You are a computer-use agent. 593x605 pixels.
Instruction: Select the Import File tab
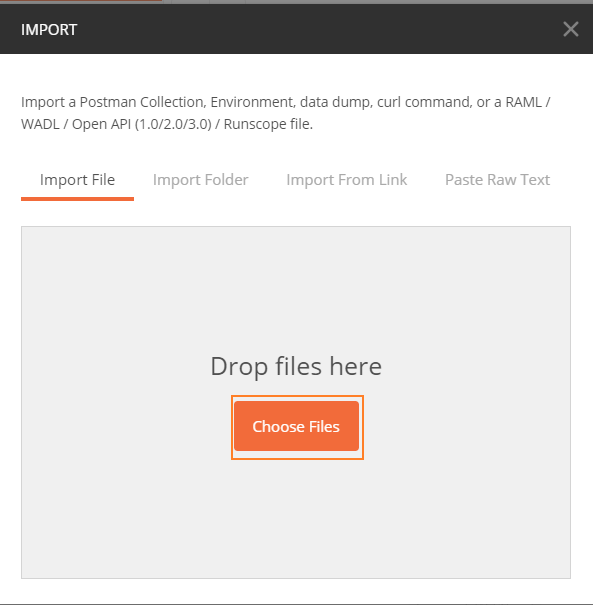coord(77,180)
